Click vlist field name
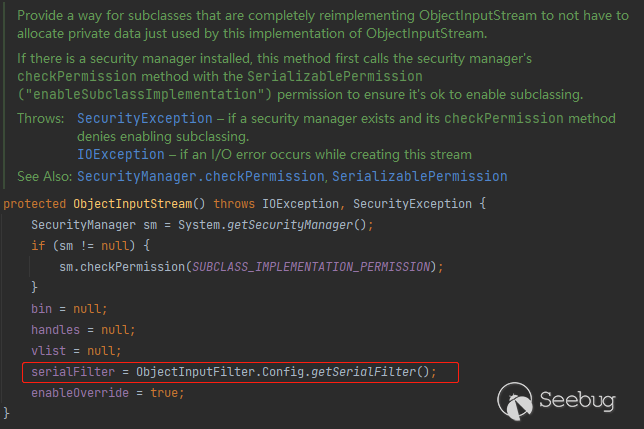Image resolution: width=644 pixels, height=429 pixels. pyautogui.click(x=48, y=351)
